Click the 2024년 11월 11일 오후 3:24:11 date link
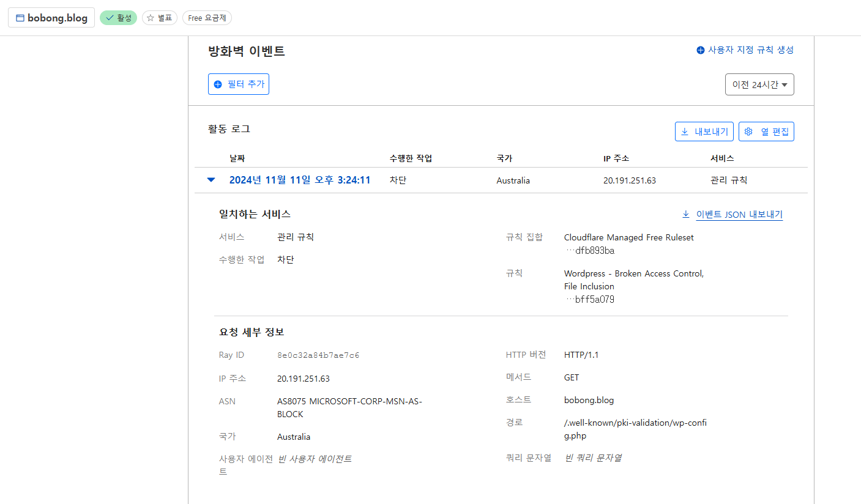 point(300,180)
